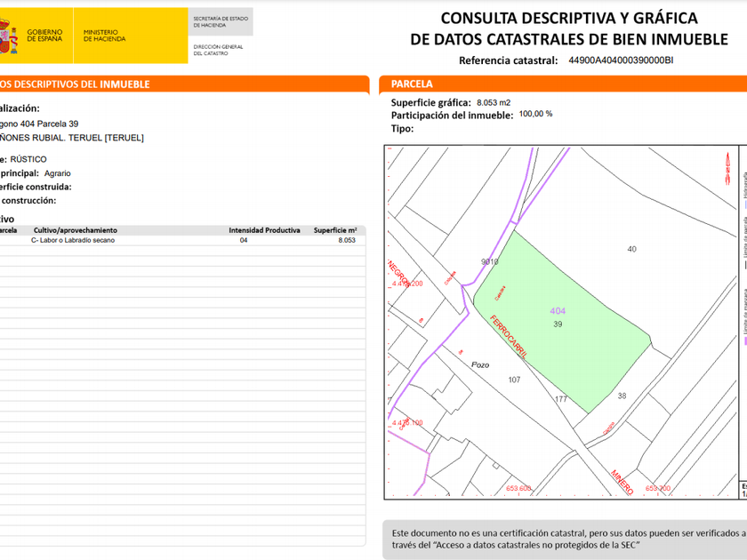Click the 'MINISTERIO DE HACIENDA' logo text
Screen dimensions: 747x560
click(x=104, y=36)
